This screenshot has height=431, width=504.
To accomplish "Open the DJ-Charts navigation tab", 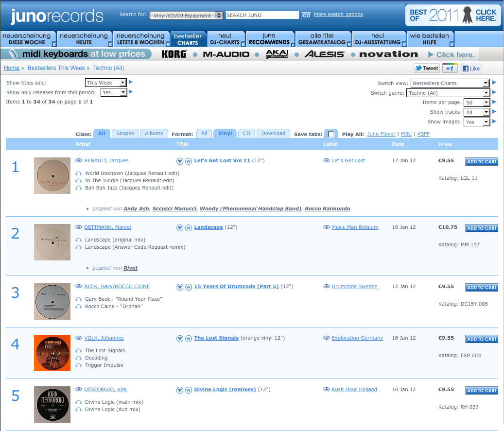I will coord(226,39).
